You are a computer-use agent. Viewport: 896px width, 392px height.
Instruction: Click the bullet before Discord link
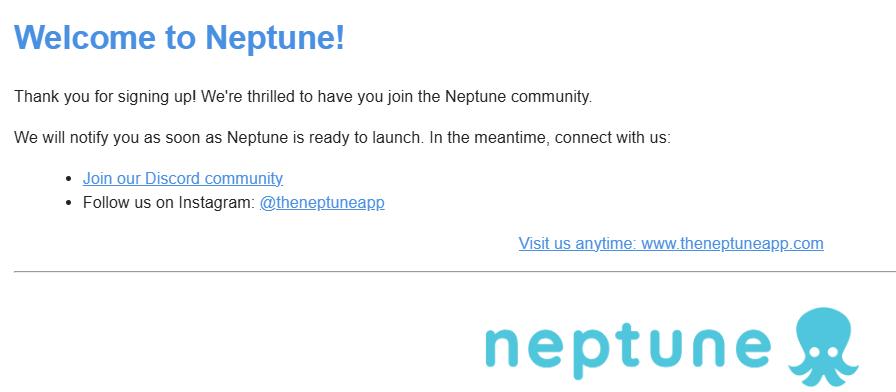click(69, 179)
